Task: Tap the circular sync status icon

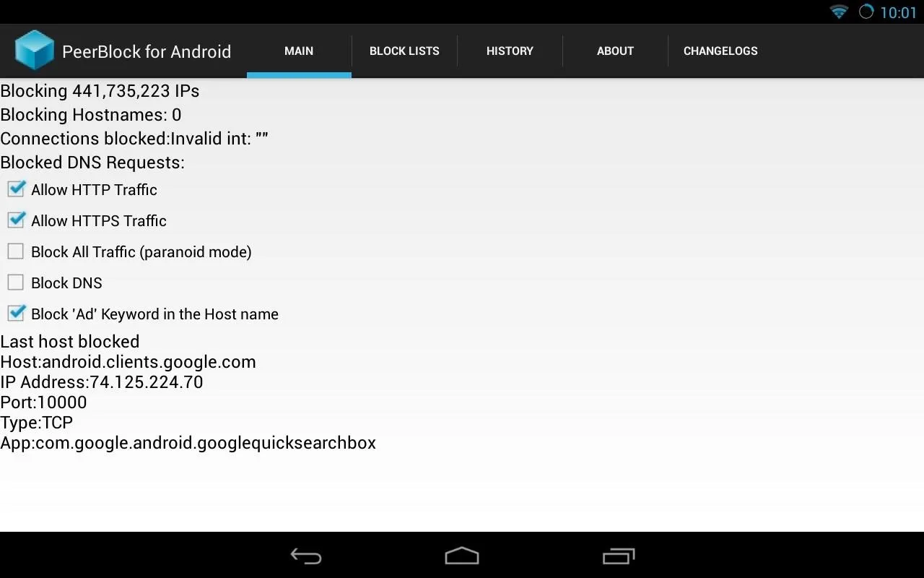Action: (x=866, y=12)
